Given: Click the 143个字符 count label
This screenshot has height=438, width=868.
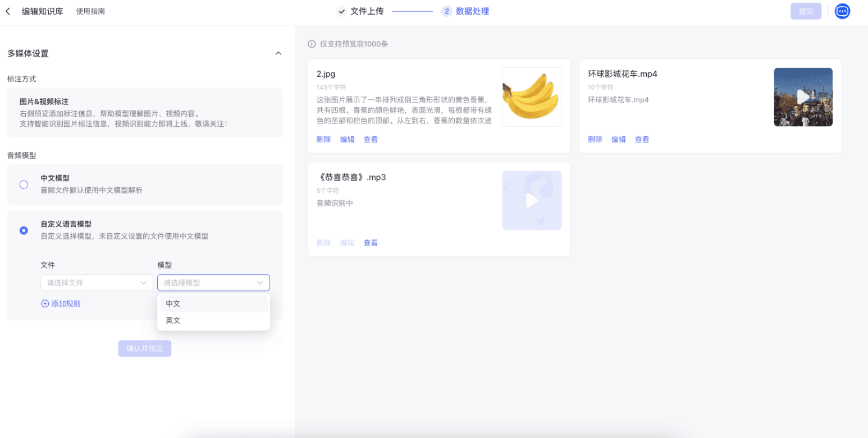Looking at the screenshot, I should click(331, 87).
